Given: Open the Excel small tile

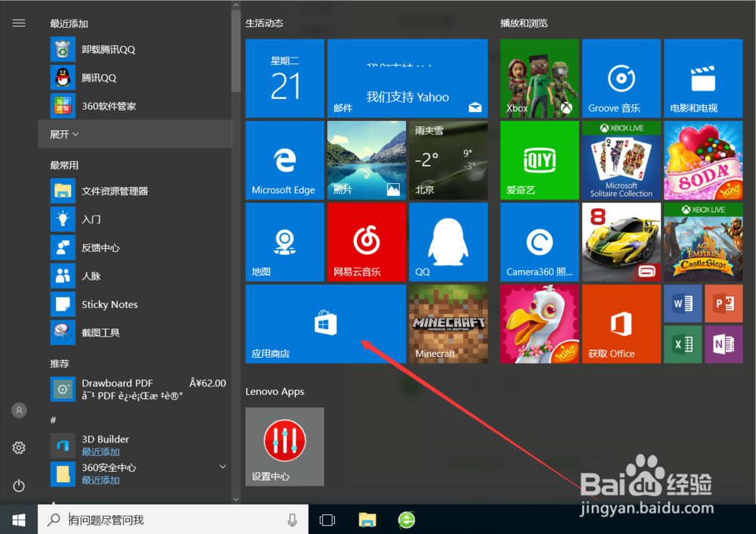Looking at the screenshot, I should 683,344.
